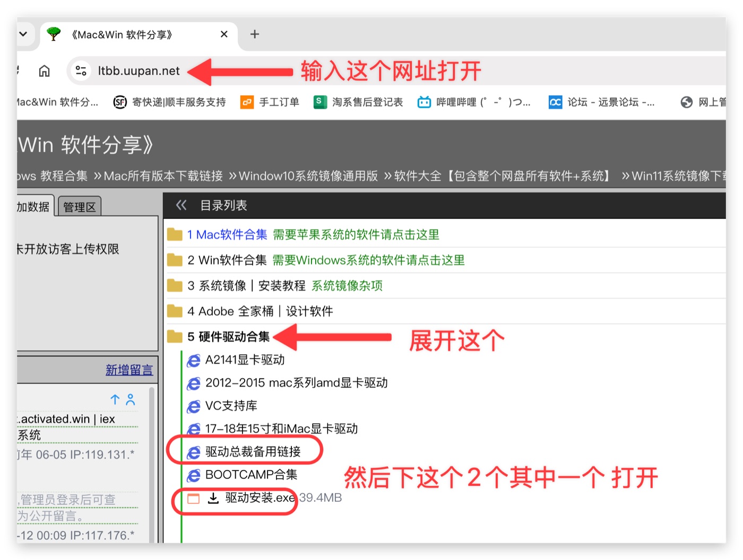
Task: Close the 《Mac&Win 软件分享》 tab
Action: click(x=224, y=34)
